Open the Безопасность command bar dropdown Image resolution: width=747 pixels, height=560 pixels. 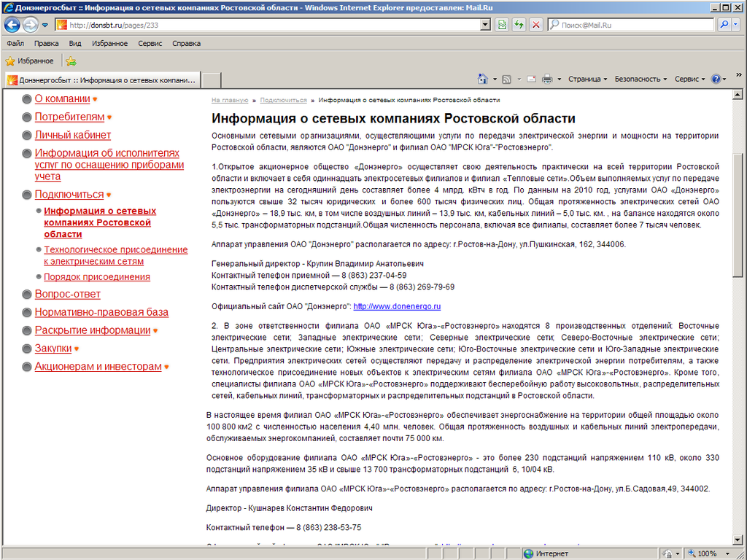pyautogui.click(x=640, y=79)
